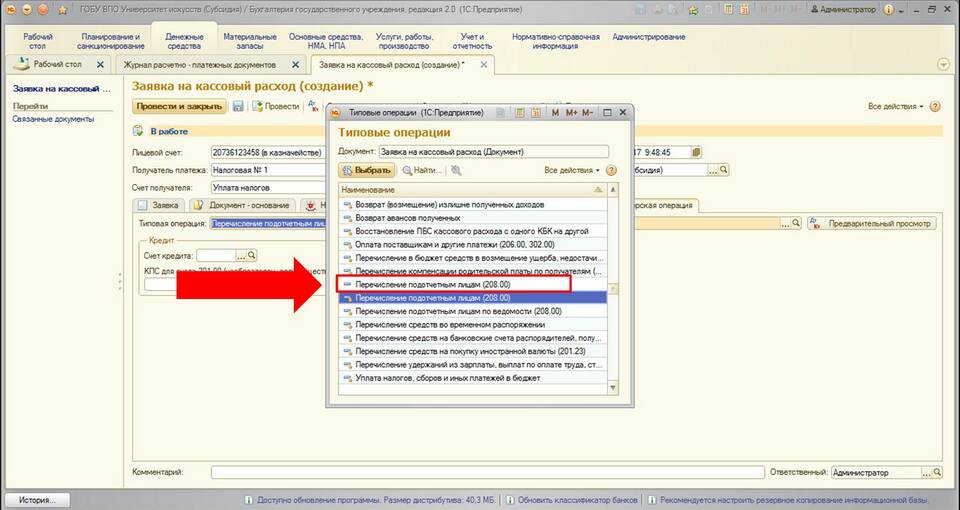Image resolution: width=960 pixels, height=510 pixels.
Task: Click M memory button in dialog title bar
Action: [x=555, y=113]
